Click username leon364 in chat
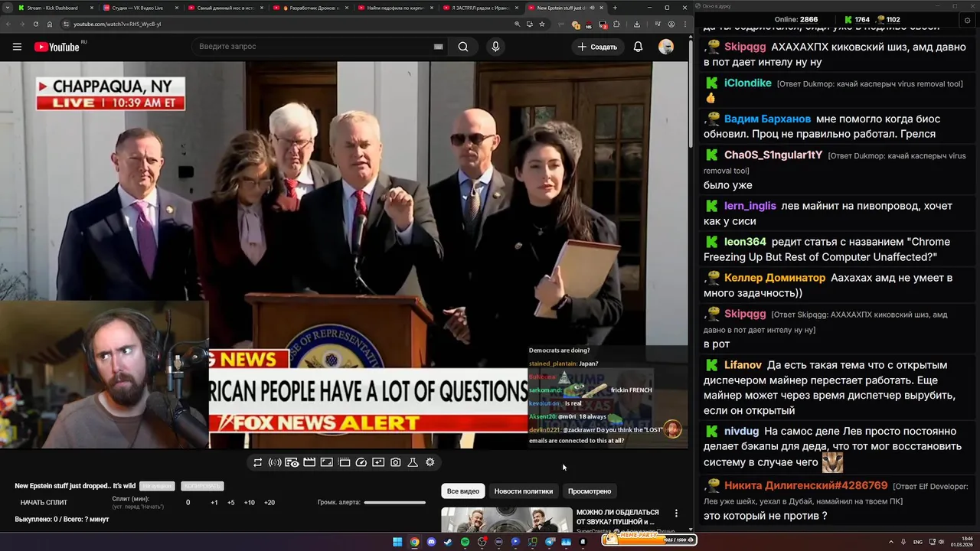This screenshot has height=551, width=980. coord(745,242)
